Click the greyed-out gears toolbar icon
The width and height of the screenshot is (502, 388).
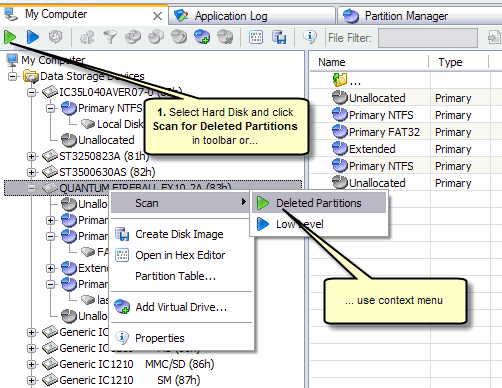tap(87, 37)
